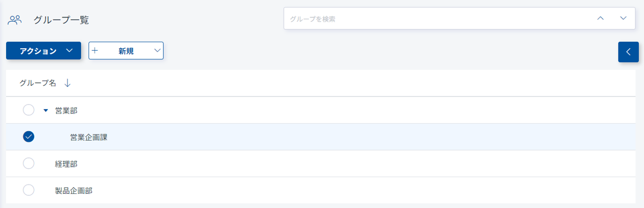Expand the 新規 dropdown arrow
Viewport: 644px width, 208px height.
pyautogui.click(x=157, y=51)
